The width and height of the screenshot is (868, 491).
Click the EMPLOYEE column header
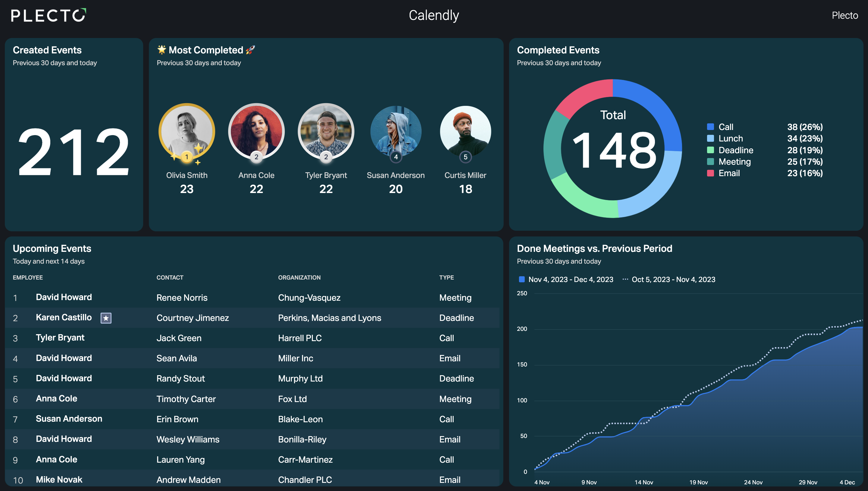(28, 277)
